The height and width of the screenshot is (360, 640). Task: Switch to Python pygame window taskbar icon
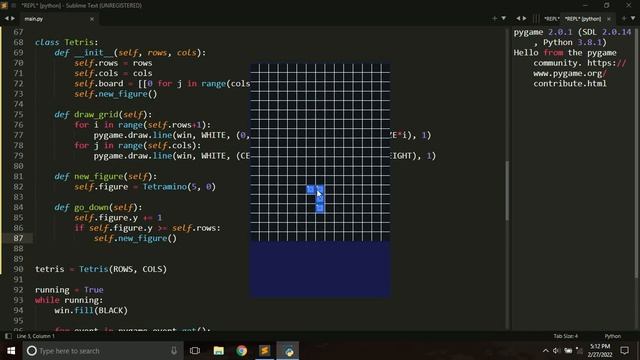tap(288, 351)
